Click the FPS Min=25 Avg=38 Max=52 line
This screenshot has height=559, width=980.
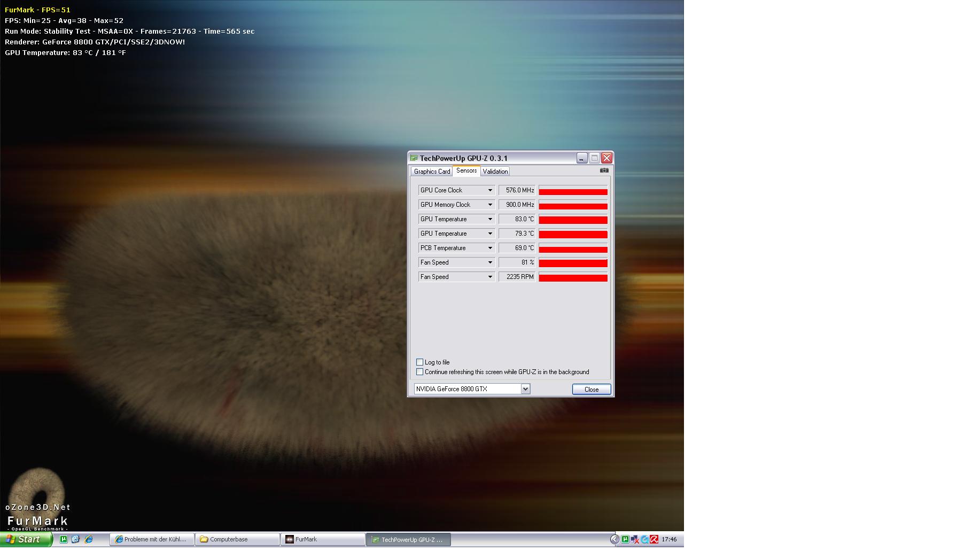[64, 20]
